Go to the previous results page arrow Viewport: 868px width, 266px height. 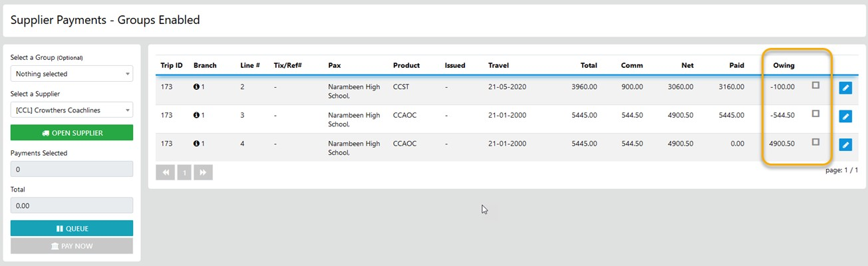(165, 172)
